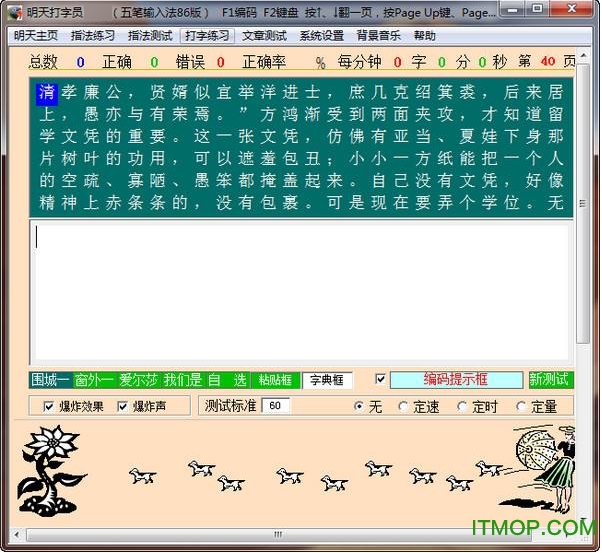Select the 定速 radio option

tap(404, 406)
